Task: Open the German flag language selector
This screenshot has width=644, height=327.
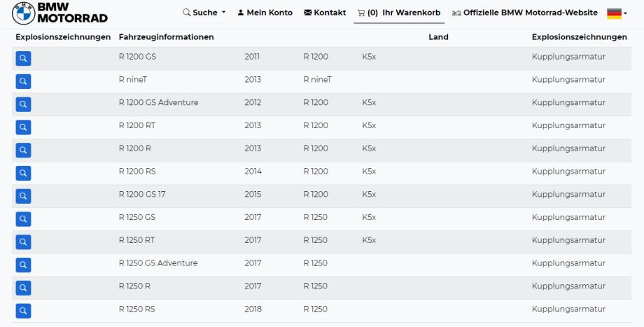Action: 617,13
